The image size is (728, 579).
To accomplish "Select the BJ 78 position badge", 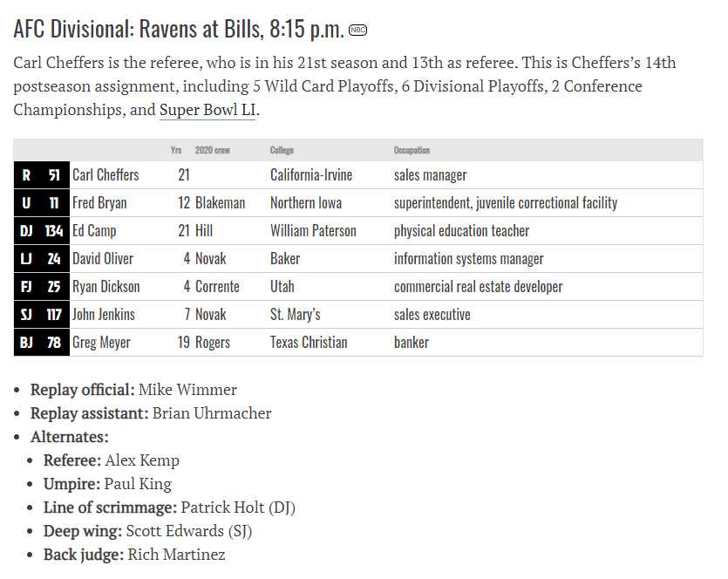I will [x=41, y=342].
